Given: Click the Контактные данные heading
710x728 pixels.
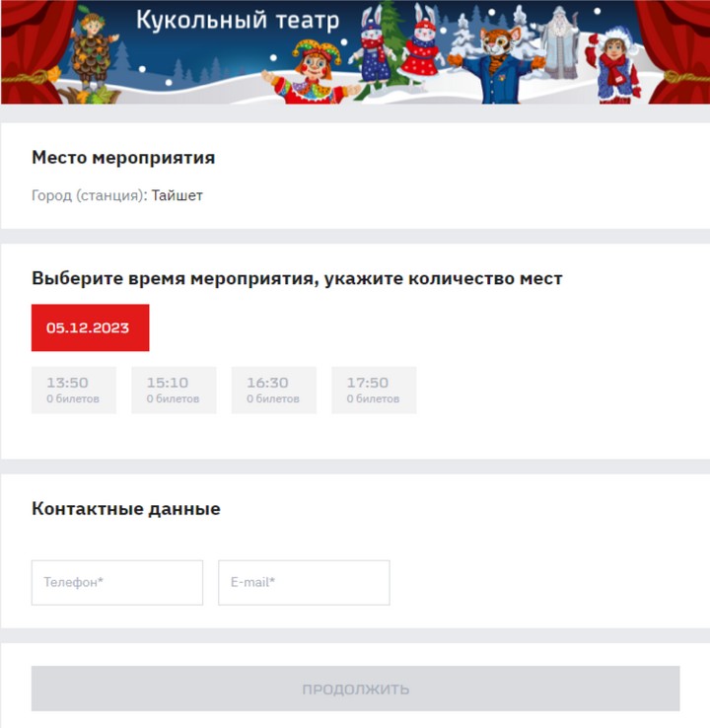Looking at the screenshot, I should pos(126,508).
